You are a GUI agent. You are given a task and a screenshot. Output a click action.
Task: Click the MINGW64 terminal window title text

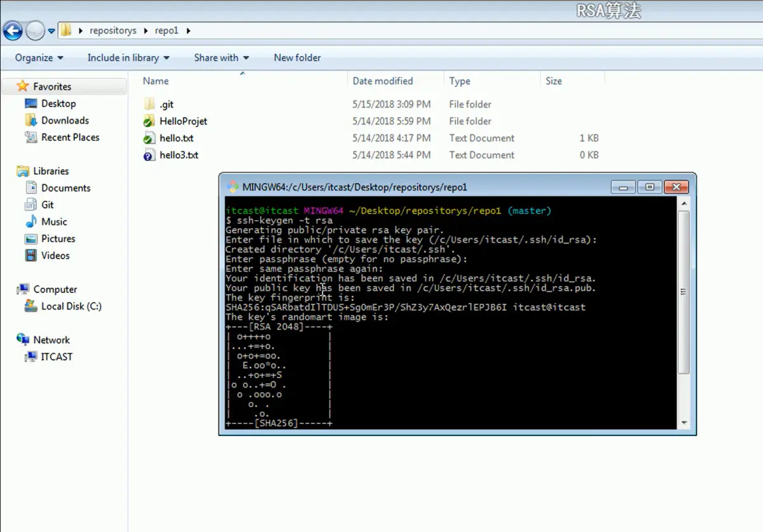coord(355,188)
